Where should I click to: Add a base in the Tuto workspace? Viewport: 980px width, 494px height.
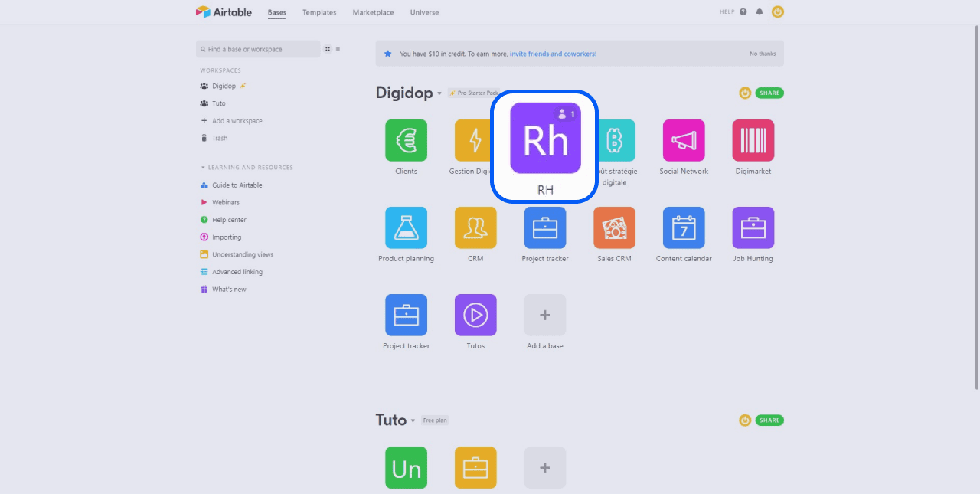coord(545,468)
